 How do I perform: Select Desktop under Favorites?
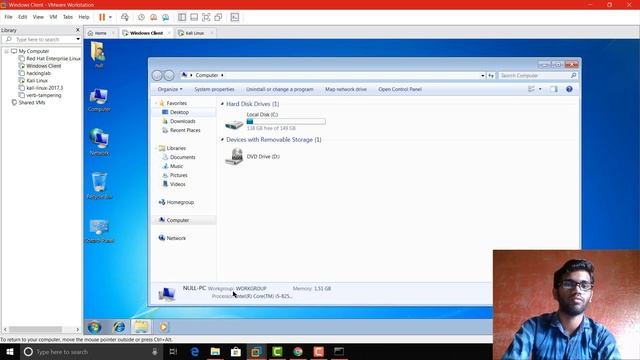tap(179, 112)
